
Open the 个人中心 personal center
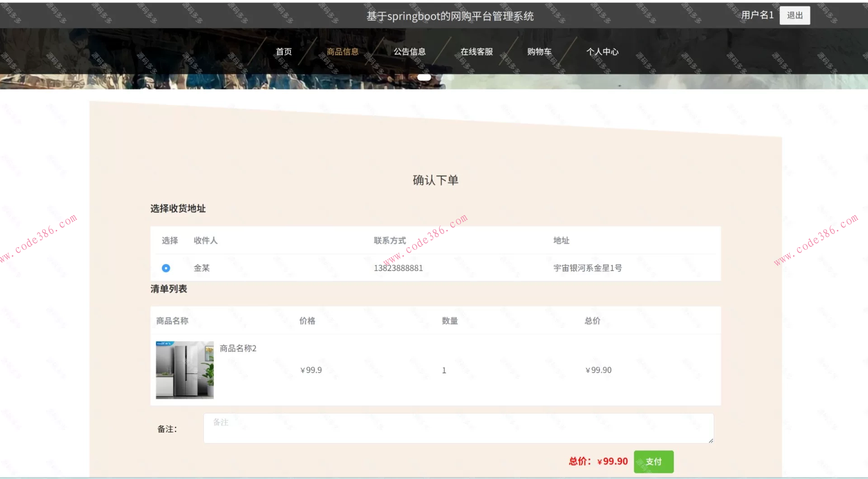point(602,52)
